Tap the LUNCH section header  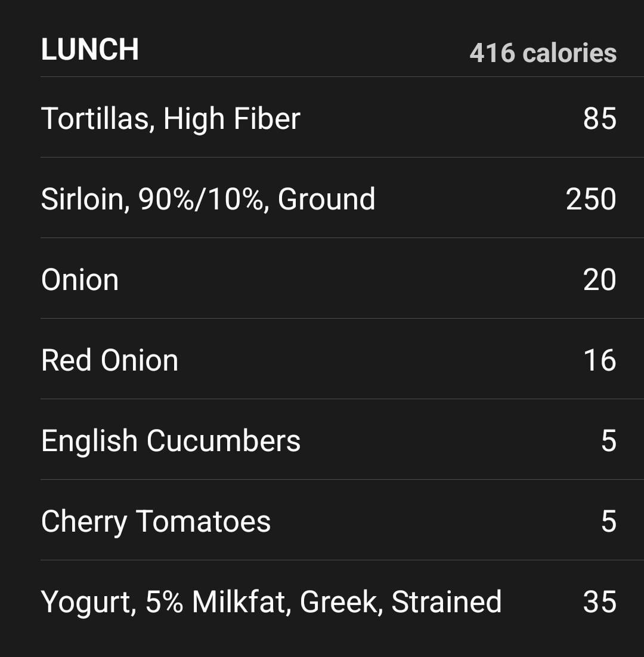[90, 50]
